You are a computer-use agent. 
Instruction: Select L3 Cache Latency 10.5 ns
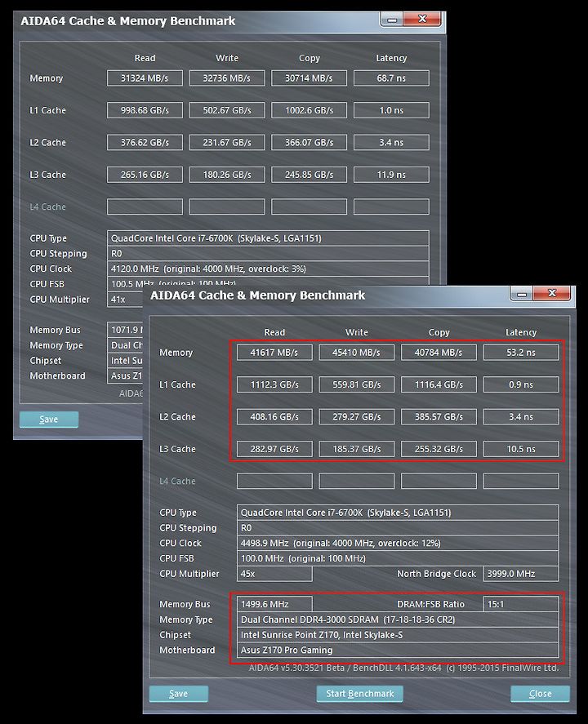click(521, 449)
